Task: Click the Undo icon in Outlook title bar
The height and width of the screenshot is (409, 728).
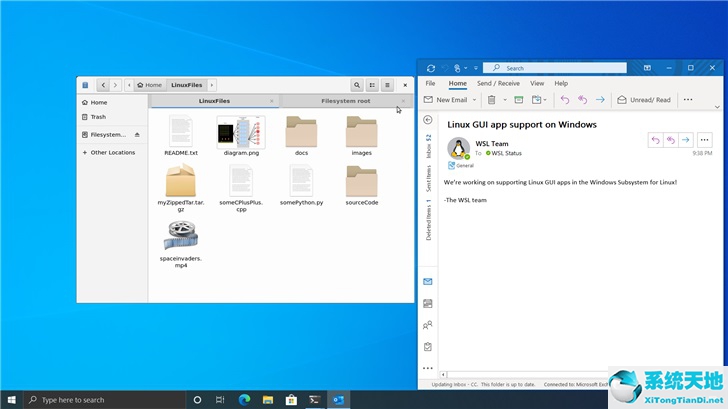Action: [445, 68]
